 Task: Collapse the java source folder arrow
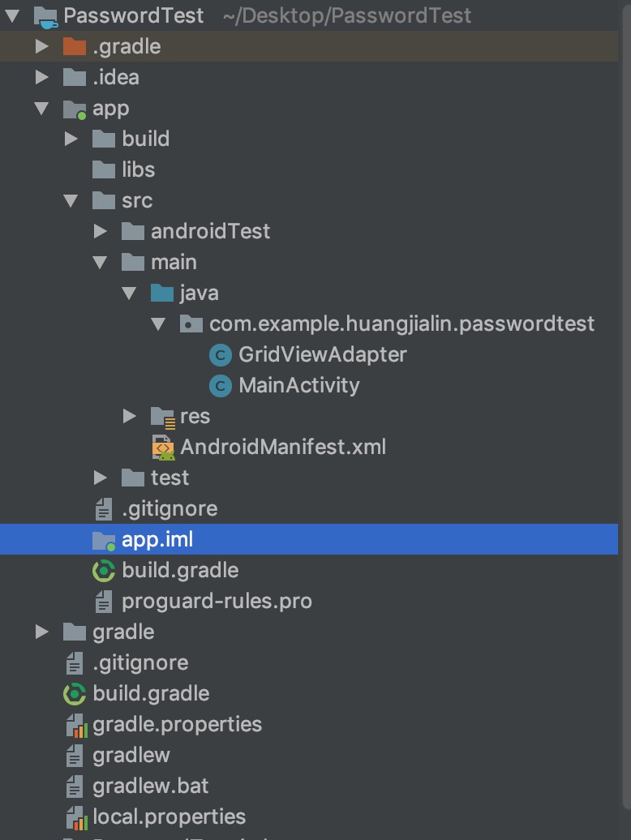click(x=129, y=294)
